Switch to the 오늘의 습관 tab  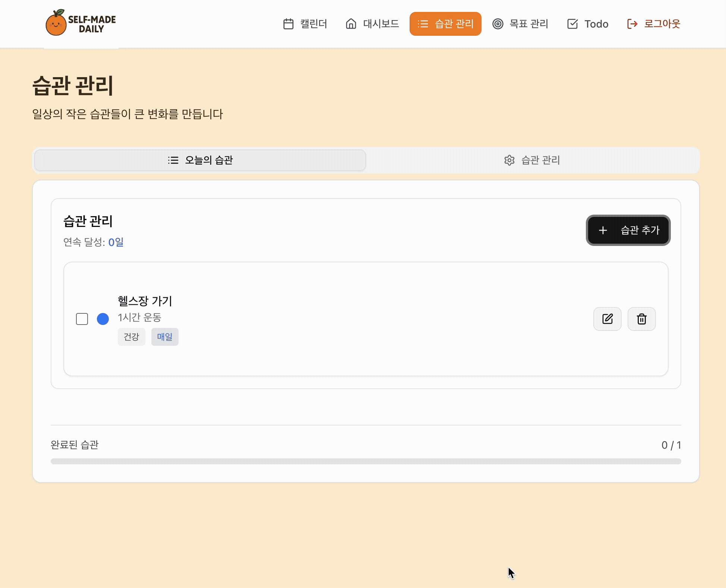point(200,160)
